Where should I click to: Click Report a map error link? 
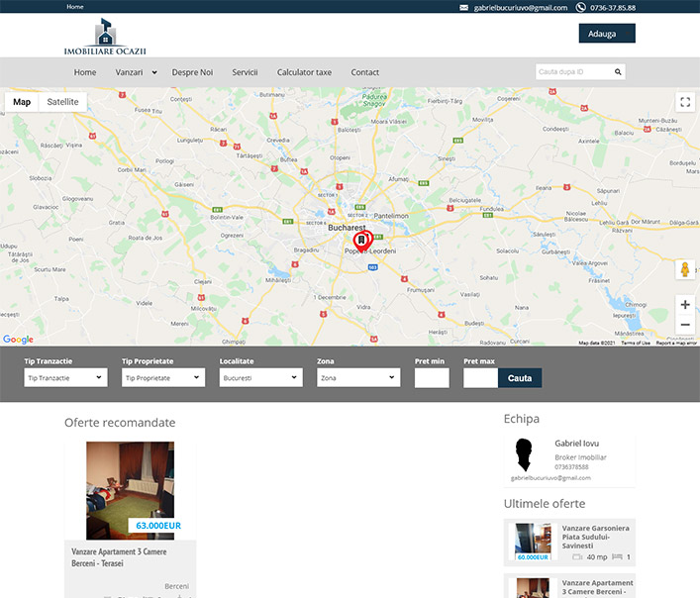(676, 343)
